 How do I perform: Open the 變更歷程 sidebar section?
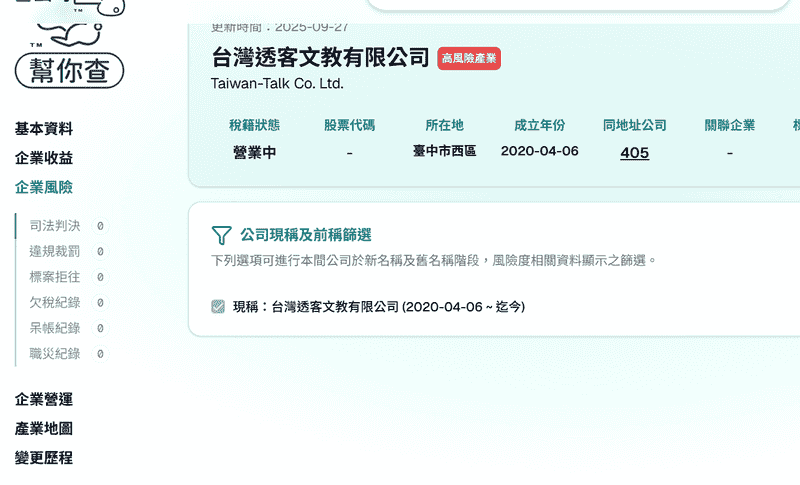(x=44, y=458)
